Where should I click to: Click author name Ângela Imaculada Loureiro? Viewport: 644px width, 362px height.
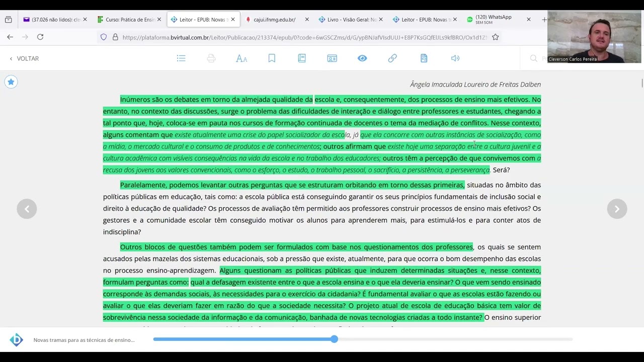click(475, 84)
